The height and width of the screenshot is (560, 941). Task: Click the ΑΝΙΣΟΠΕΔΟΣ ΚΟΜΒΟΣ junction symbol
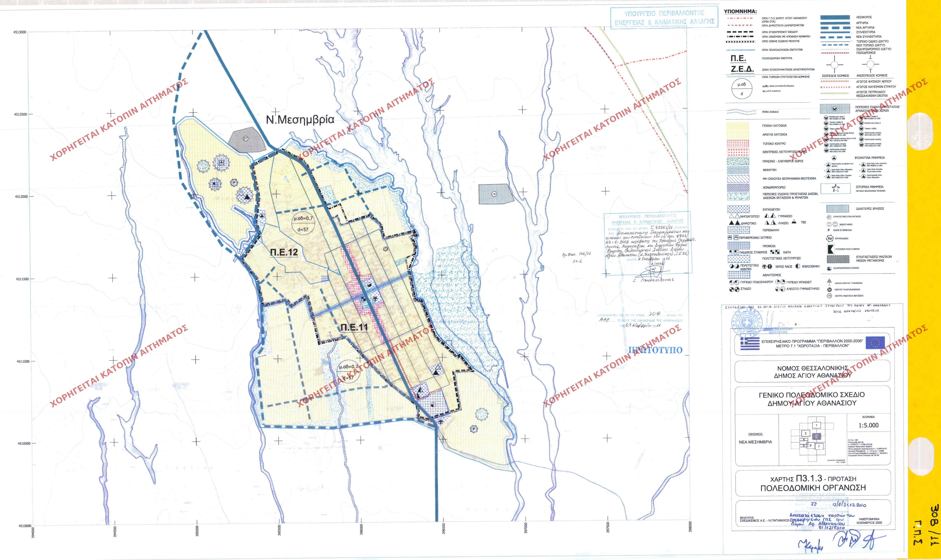pos(871,64)
